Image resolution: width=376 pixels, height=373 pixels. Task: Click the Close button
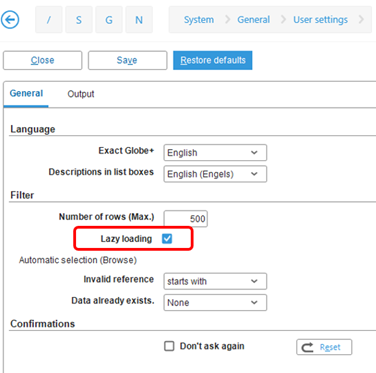tap(42, 60)
